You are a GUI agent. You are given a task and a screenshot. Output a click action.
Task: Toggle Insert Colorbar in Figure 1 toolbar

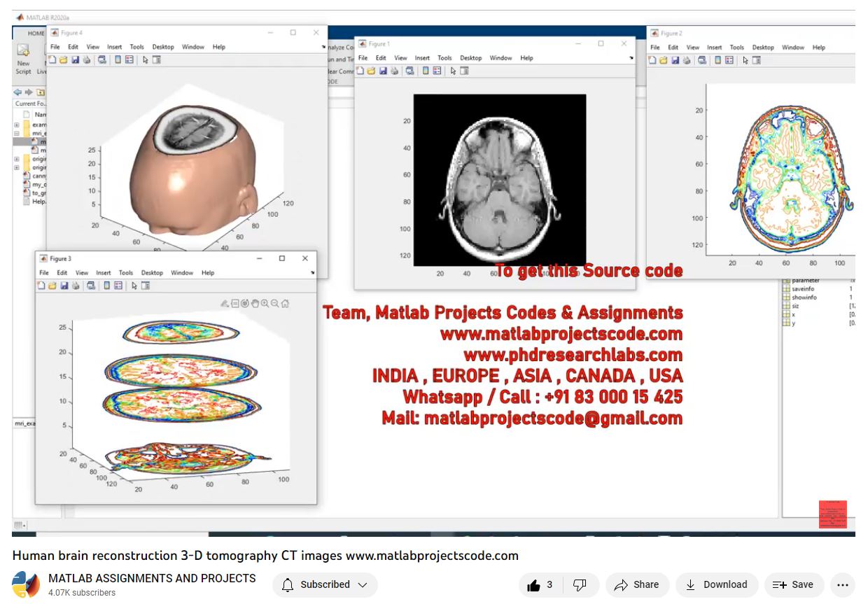[x=424, y=71]
